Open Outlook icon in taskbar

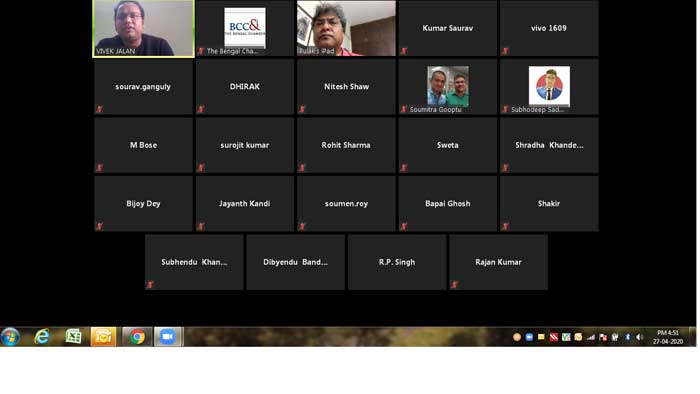103,337
